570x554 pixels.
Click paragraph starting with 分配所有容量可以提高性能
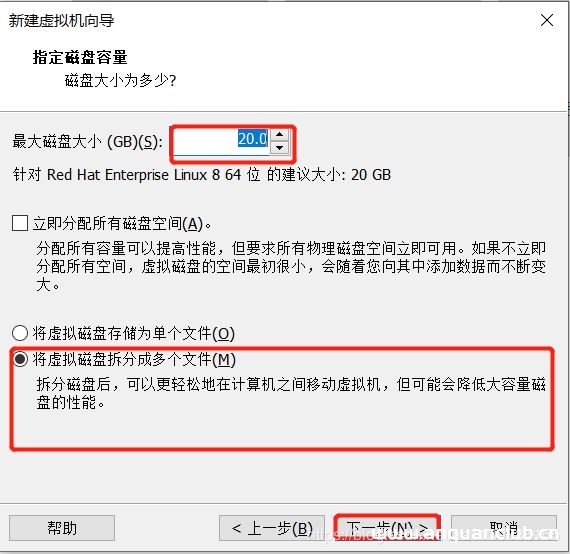pos(291,266)
